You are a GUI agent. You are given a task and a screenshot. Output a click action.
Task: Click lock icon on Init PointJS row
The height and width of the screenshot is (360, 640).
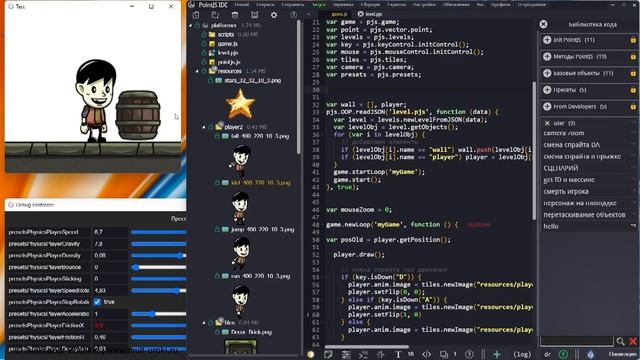633,40
